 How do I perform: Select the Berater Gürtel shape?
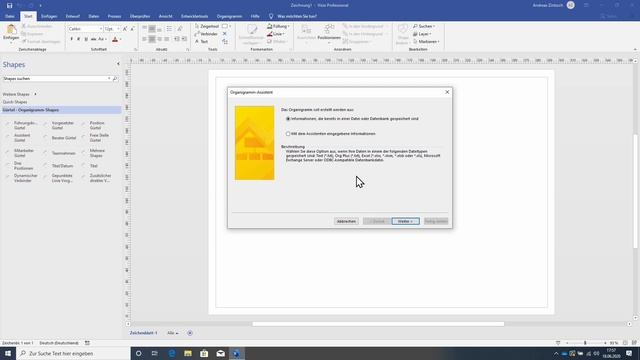pos(60,138)
